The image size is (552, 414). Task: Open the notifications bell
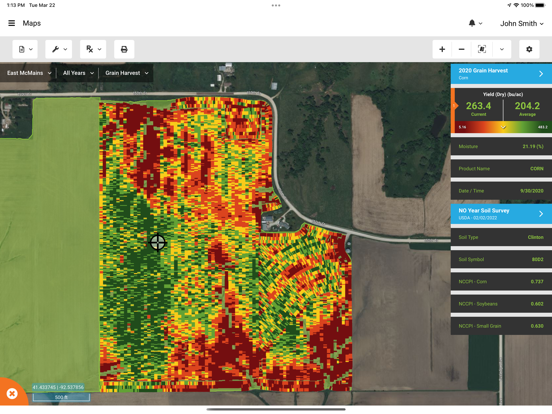point(475,23)
